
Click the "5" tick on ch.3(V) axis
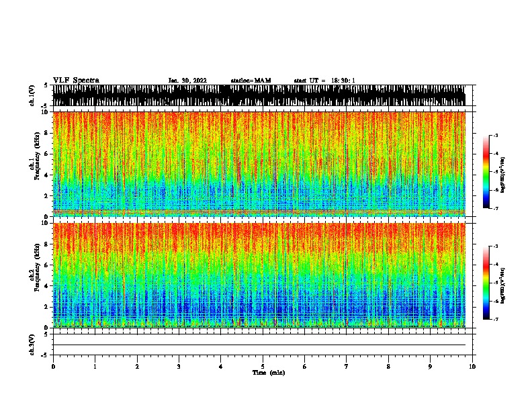pyautogui.click(x=47, y=334)
